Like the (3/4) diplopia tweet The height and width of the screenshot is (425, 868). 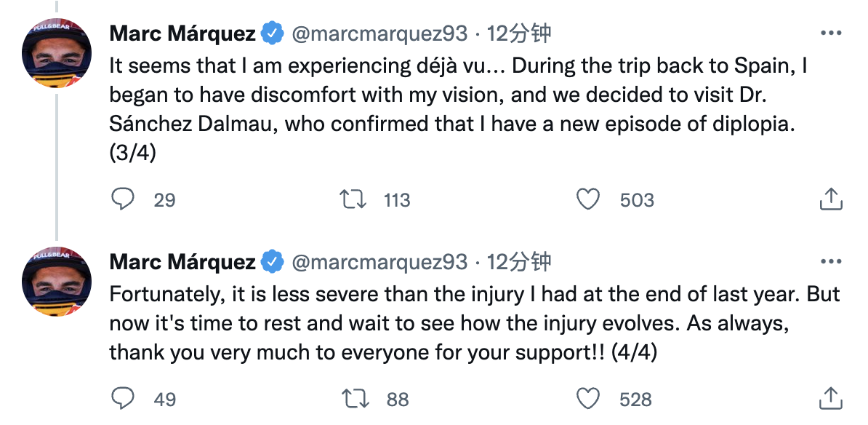[587, 199]
